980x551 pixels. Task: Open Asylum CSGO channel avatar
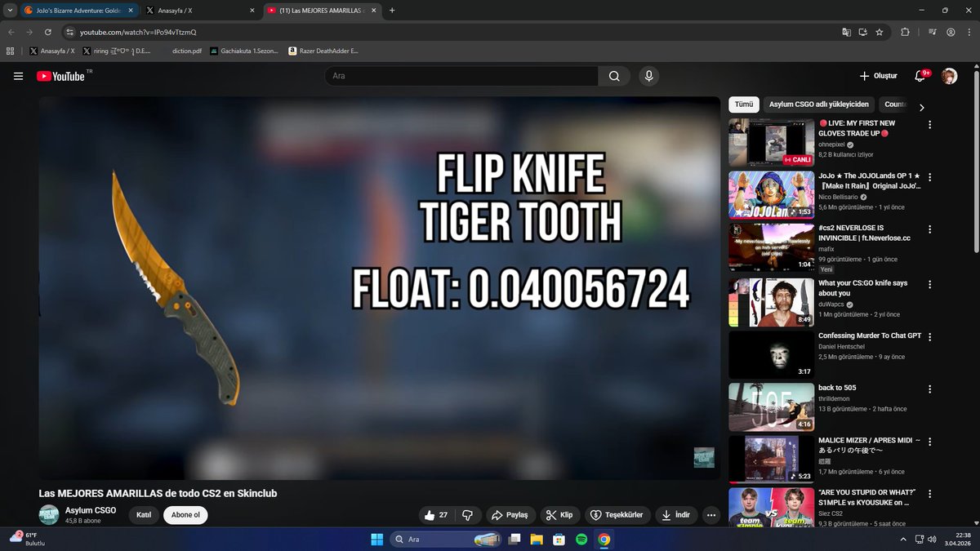pos(49,515)
